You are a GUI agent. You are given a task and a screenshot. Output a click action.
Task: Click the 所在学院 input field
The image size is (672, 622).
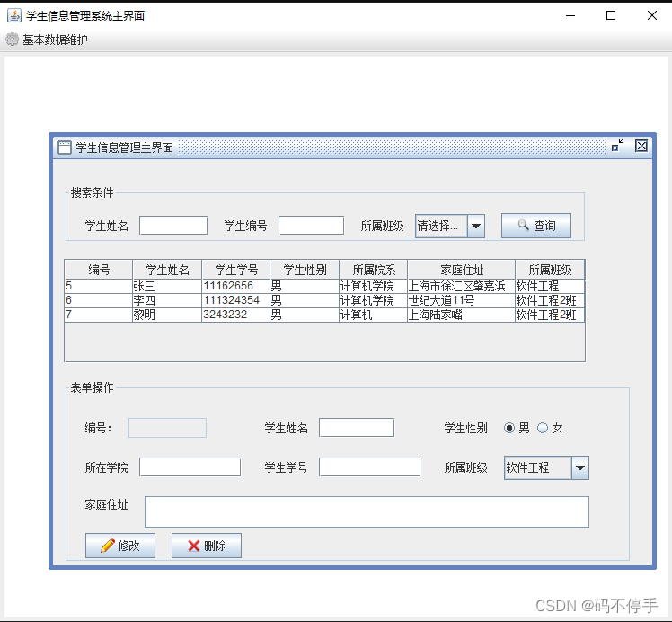[190, 467]
